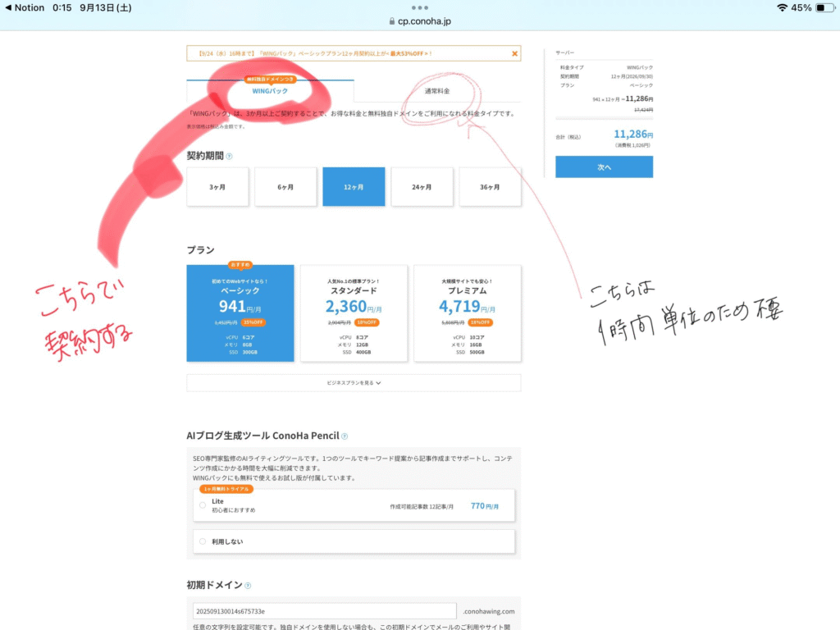840x630 pixels.
Task: Choose the 36ヶ月 contract period
Action: point(490,187)
